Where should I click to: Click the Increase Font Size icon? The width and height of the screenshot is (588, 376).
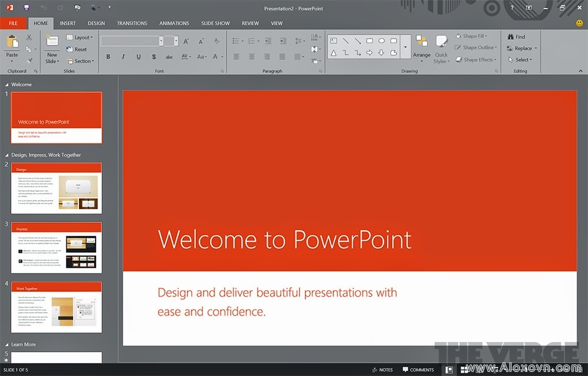(x=186, y=41)
